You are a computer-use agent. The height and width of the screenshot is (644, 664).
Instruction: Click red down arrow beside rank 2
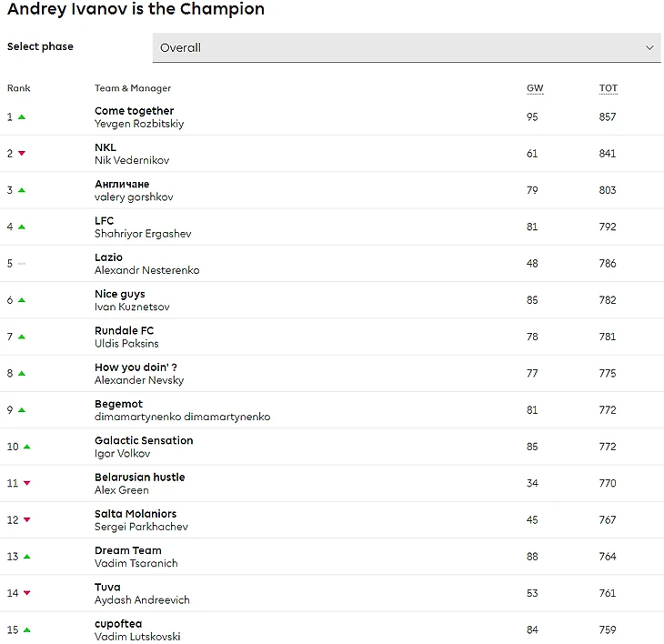click(22, 154)
